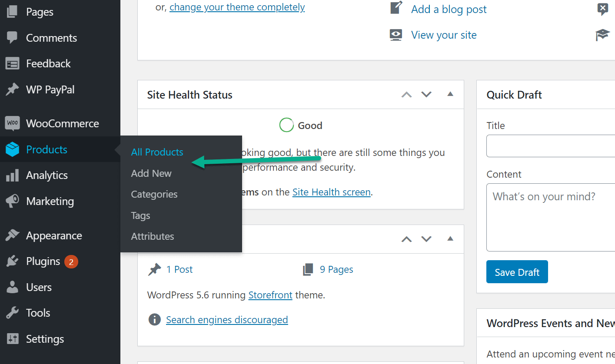Screen dimensions: 615x364
Task: Select the Marketing megaphone icon
Action: [x=12, y=201]
